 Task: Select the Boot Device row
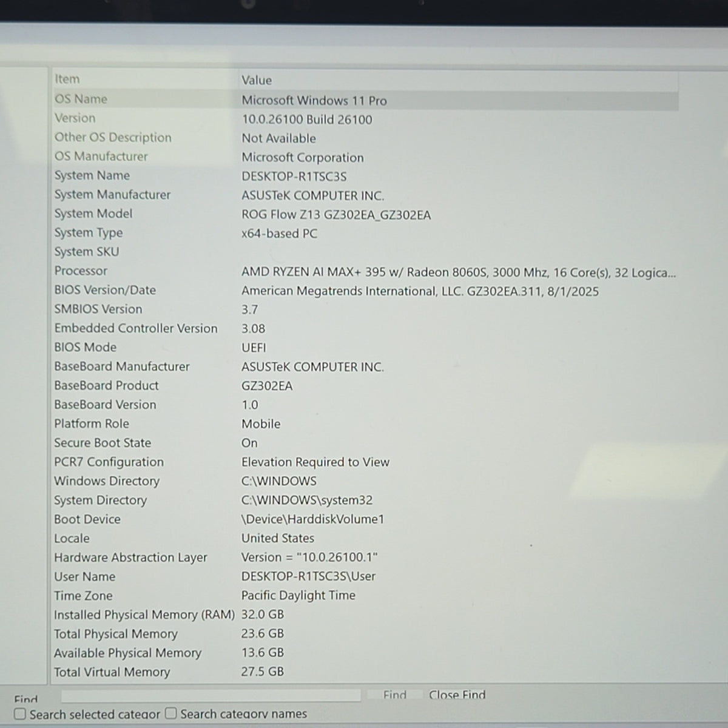point(365,519)
